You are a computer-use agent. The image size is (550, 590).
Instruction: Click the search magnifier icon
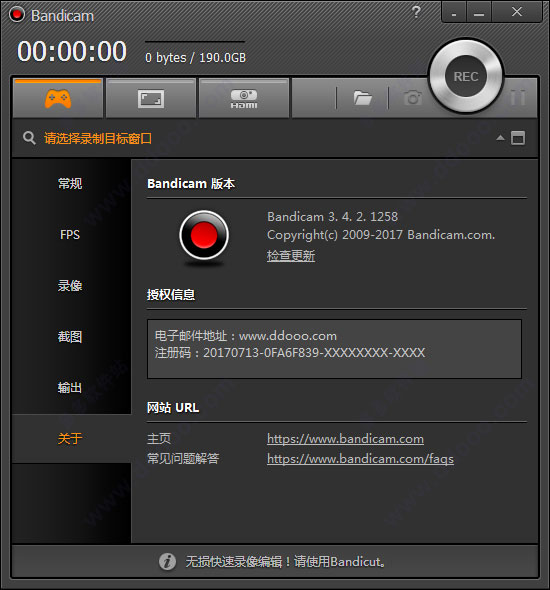[x=29, y=138]
